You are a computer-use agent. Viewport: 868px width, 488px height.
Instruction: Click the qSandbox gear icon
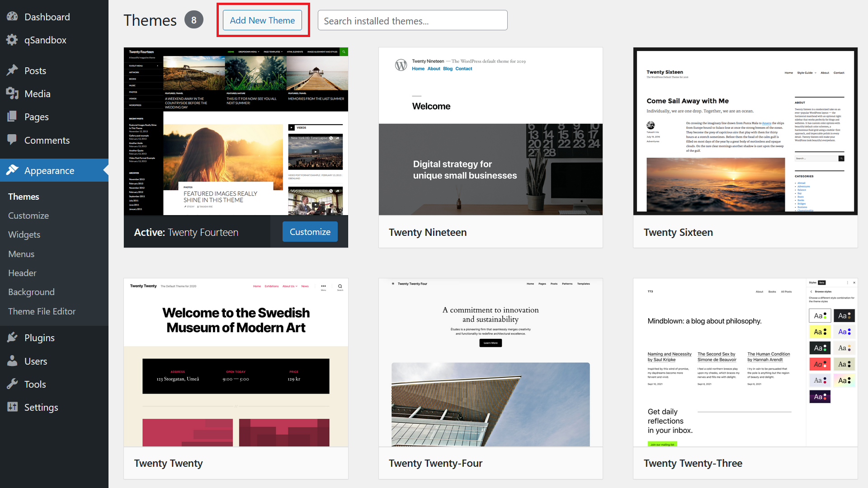pos(12,40)
